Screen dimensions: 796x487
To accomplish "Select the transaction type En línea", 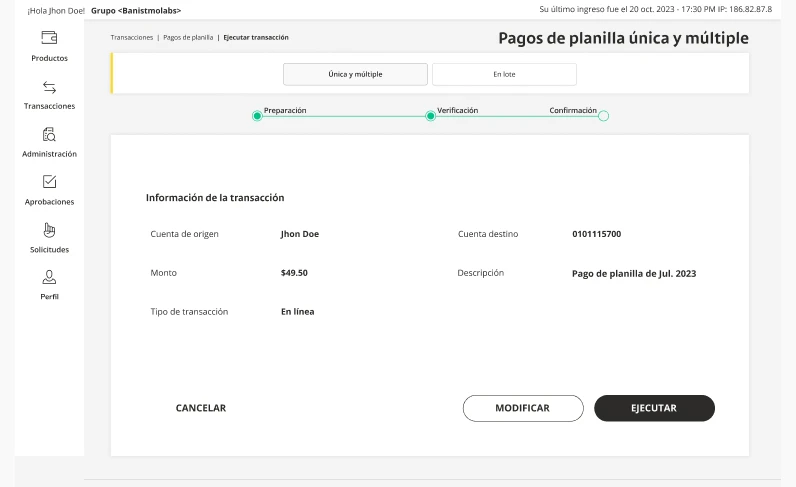I will coord(297,312).
